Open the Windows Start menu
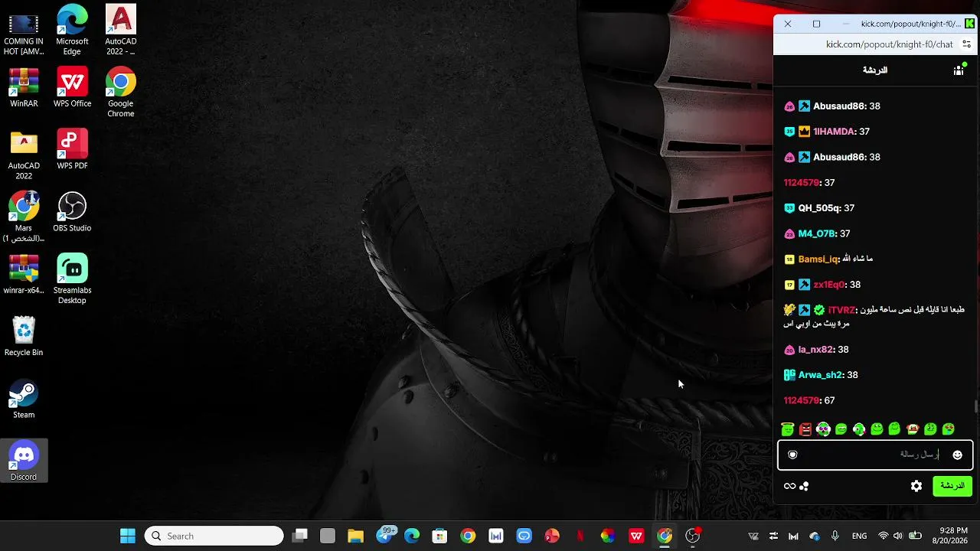The image size is (980, 551). coord(128,536)
